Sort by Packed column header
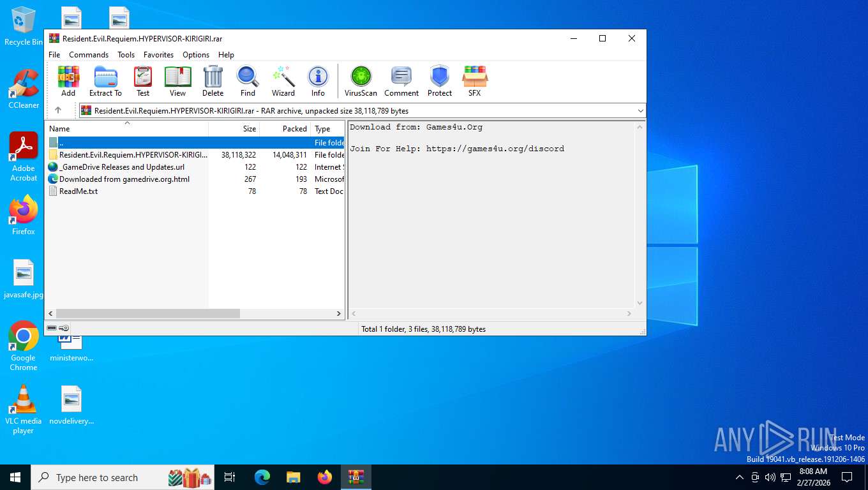Viewport: 868px width, 490px height. (285, 128)
